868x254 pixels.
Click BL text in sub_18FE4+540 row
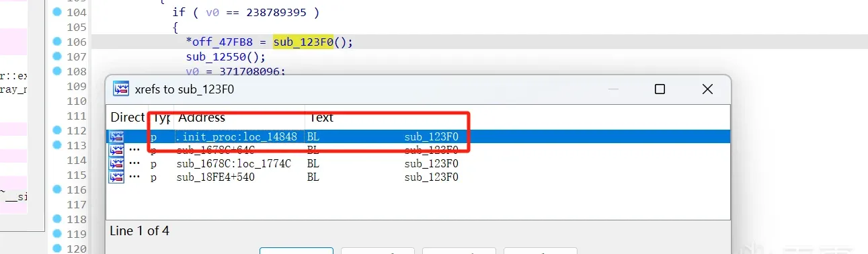coord(313,177)
